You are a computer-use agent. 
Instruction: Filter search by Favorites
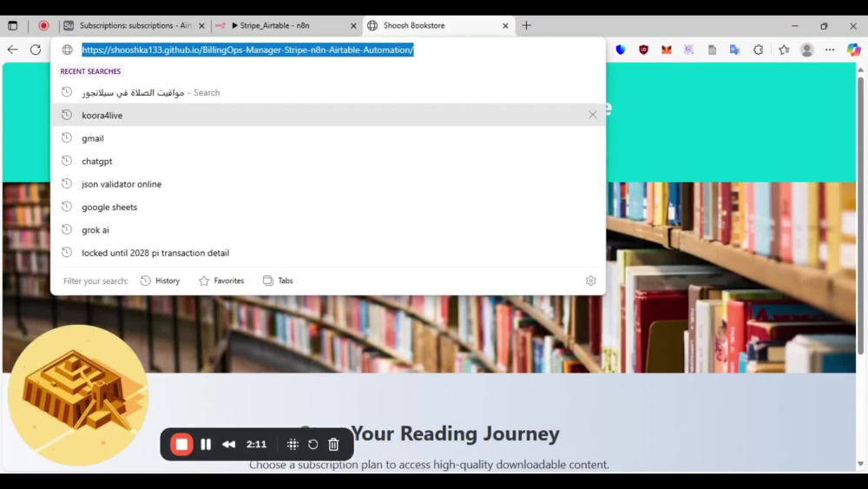pos(221,281)
